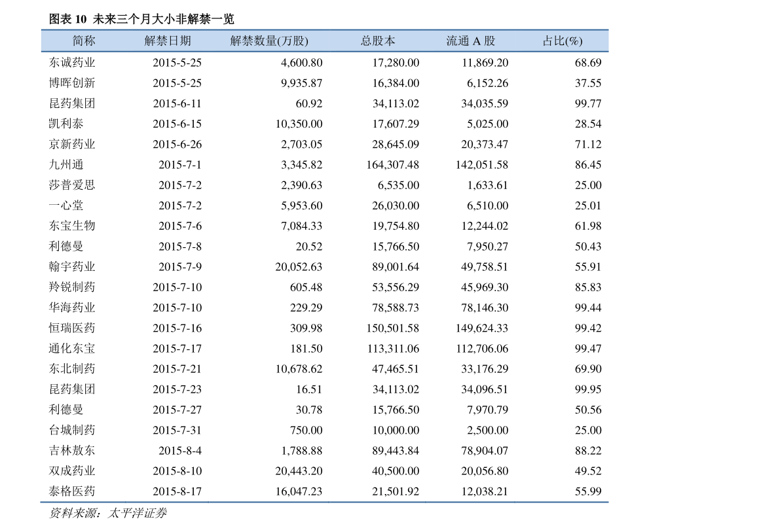Click the A-share value 142,051.58
The height and width of the screenshot is (532, 780).
[x=482, y=164]
